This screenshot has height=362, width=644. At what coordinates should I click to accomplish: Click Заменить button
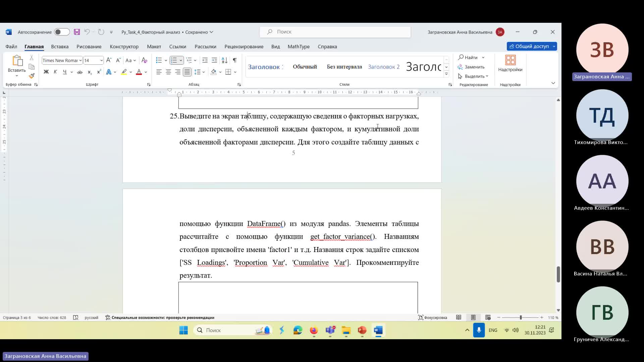(x=471, y=67)
